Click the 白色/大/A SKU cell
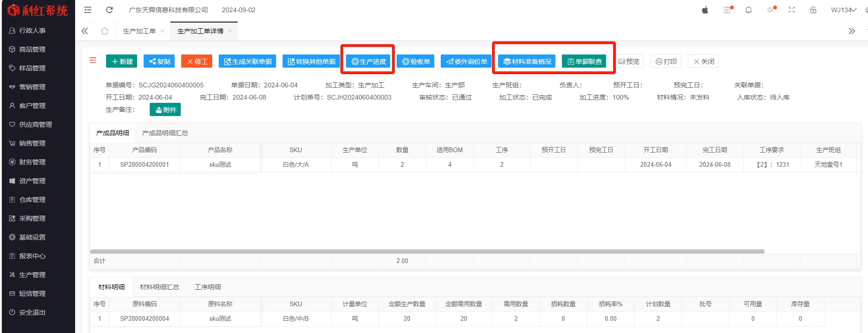Image resolution: width=868 pixels, height=333 pixels. tap(296, 165)
